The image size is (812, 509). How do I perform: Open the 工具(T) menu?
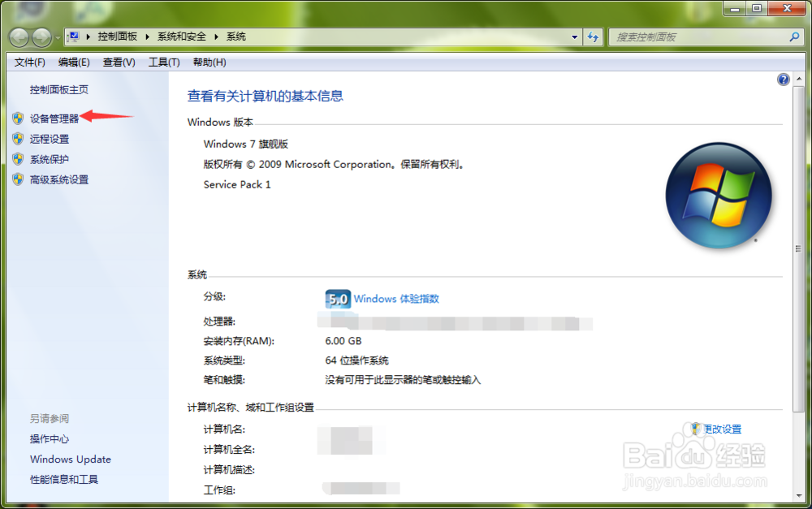click(x=164, y=63)
